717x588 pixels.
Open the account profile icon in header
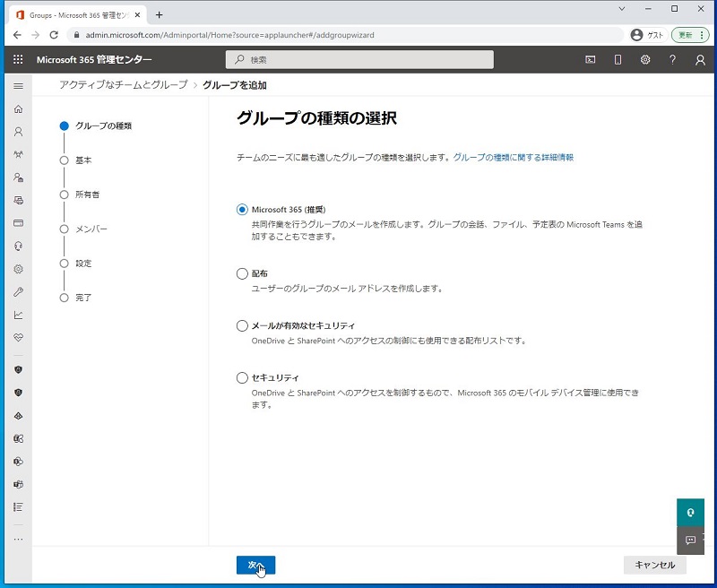(700, 60)
